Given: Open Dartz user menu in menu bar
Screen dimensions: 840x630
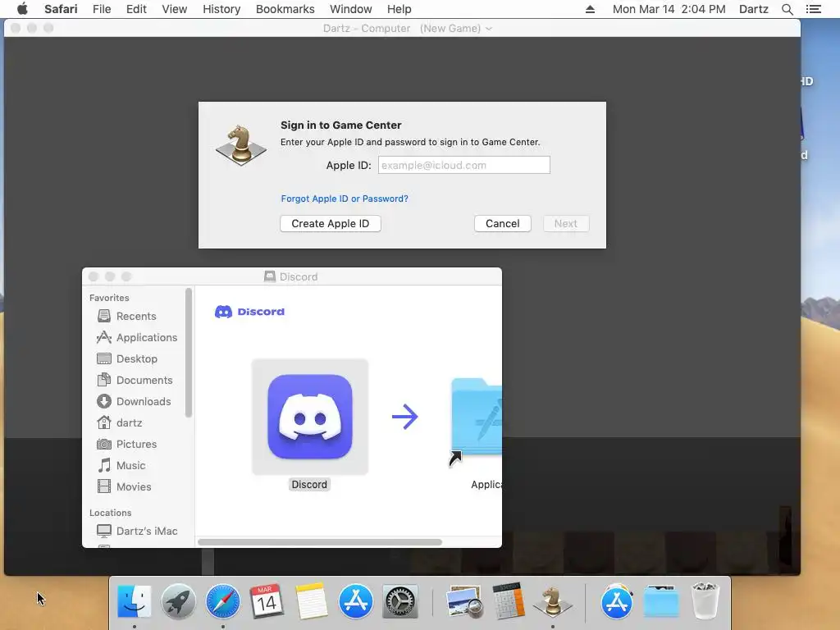Looking at the screenshot, I should tap(754, 9).
